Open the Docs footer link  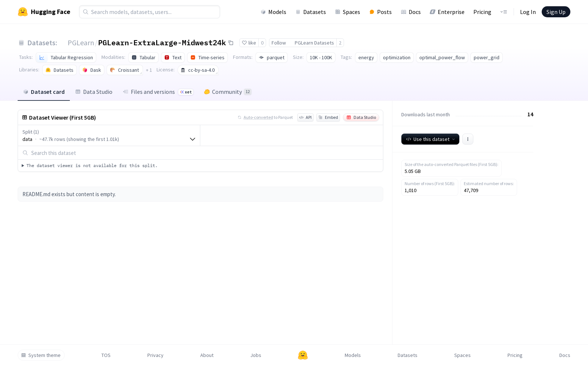click(x=564, y=355)
